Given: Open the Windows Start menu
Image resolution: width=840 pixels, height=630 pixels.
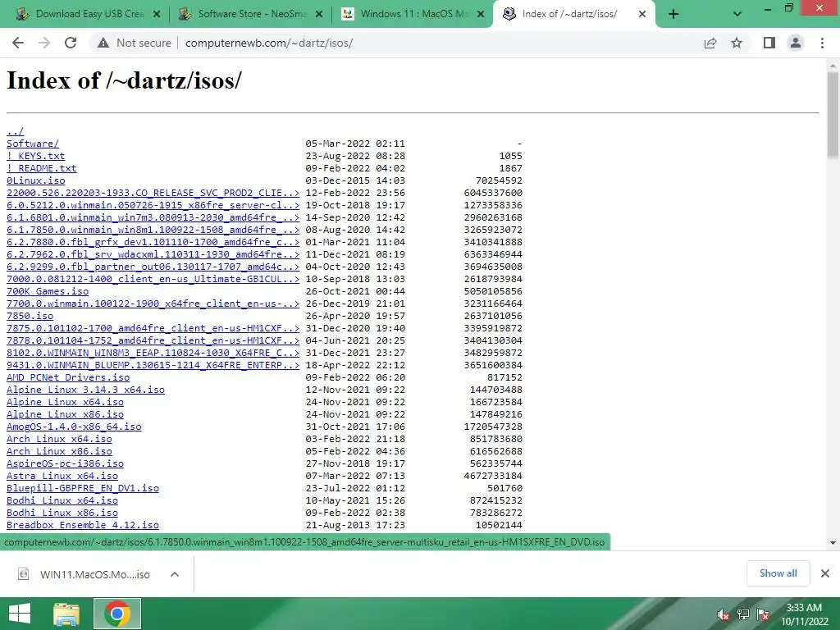Looking at the screenshot, I should [x=20, y=614].
